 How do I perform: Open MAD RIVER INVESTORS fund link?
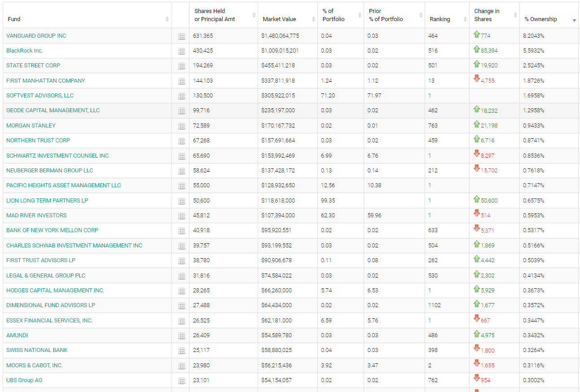point(36,216)
